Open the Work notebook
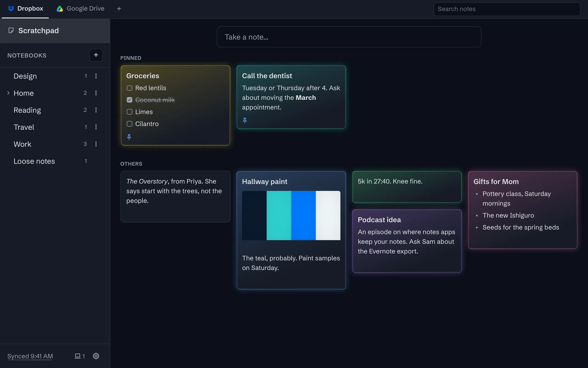 55,144
